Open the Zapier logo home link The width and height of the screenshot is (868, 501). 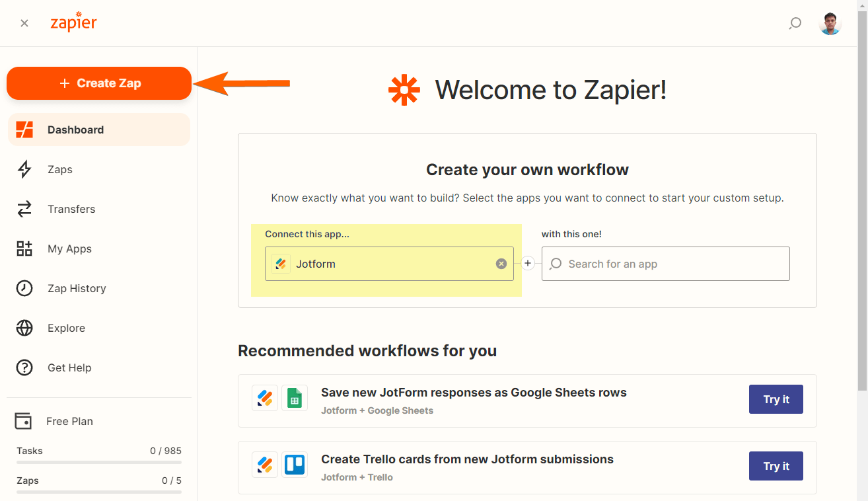pos(73,22)
